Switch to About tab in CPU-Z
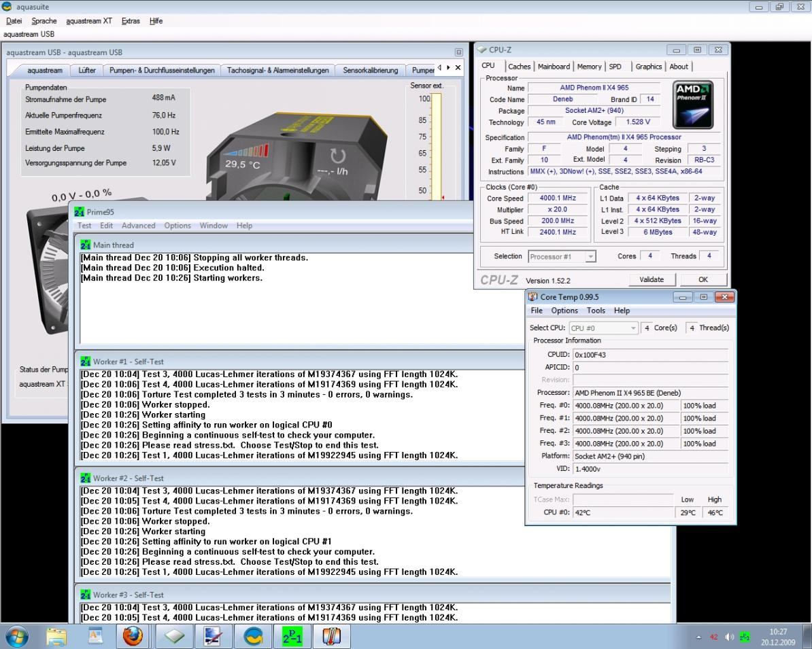812x649 pixels. (679, 66)
